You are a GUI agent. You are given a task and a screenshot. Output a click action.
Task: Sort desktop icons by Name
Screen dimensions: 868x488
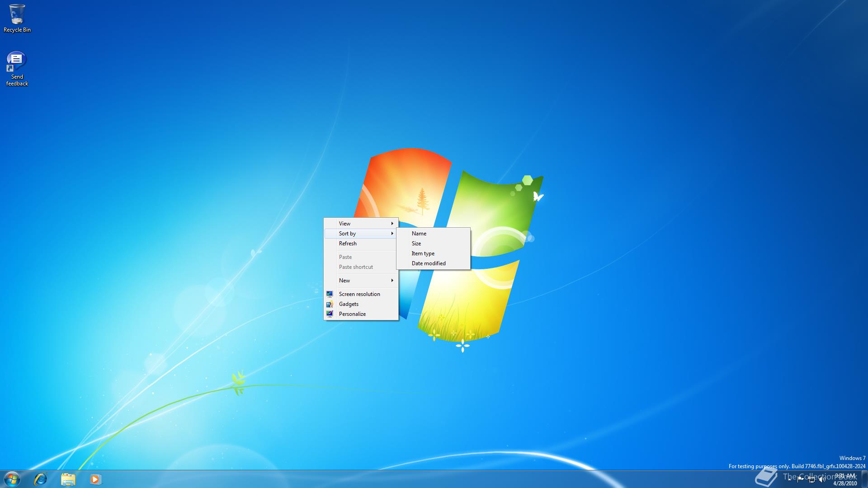click(x=433, y=233)
